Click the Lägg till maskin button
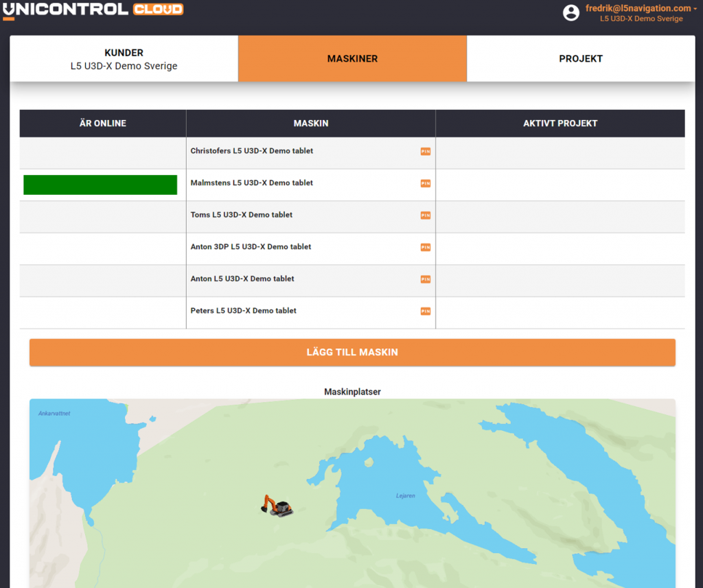This screenshot has width=703, height=588. (x=352, y=352)
